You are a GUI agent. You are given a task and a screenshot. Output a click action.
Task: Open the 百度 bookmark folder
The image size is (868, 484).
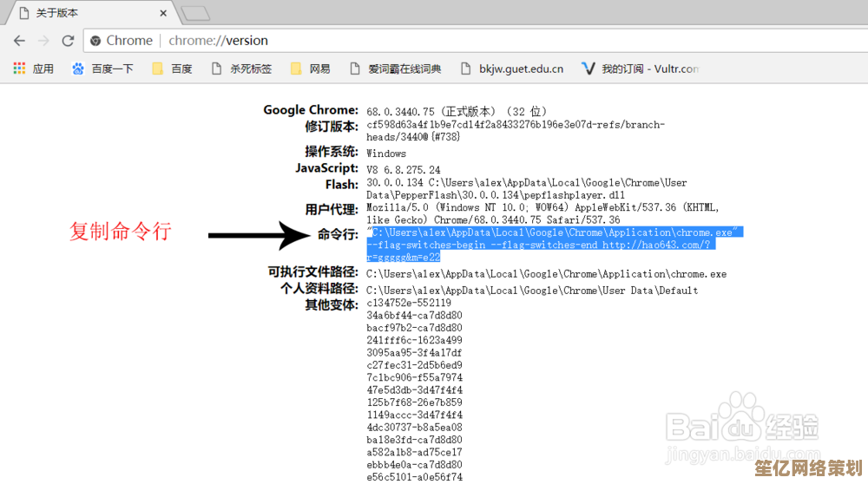(x=172, y=69)
